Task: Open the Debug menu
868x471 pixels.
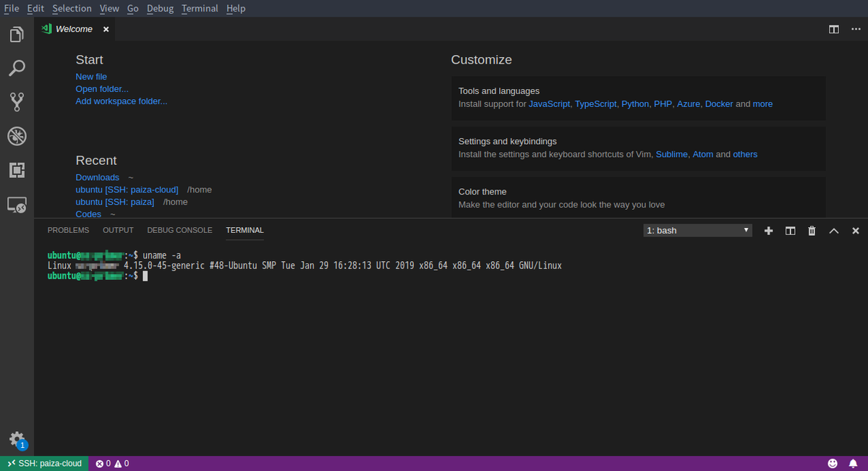Action: point(160,9)
